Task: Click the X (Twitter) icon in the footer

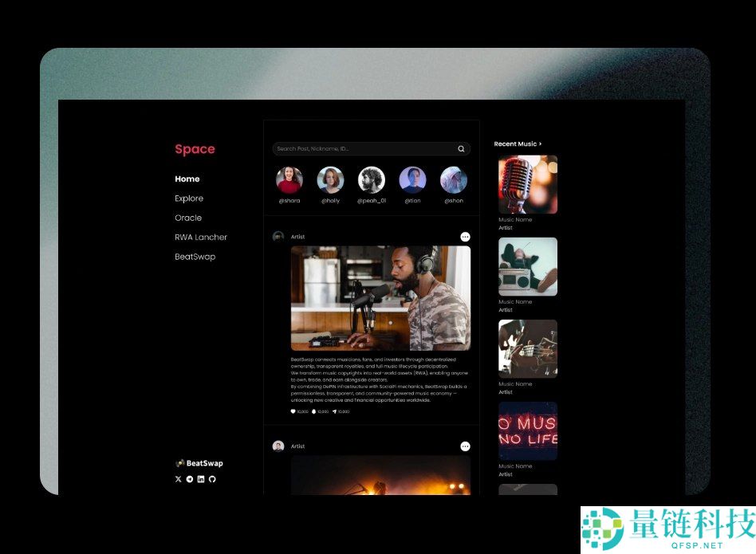Action: (178, 479)
